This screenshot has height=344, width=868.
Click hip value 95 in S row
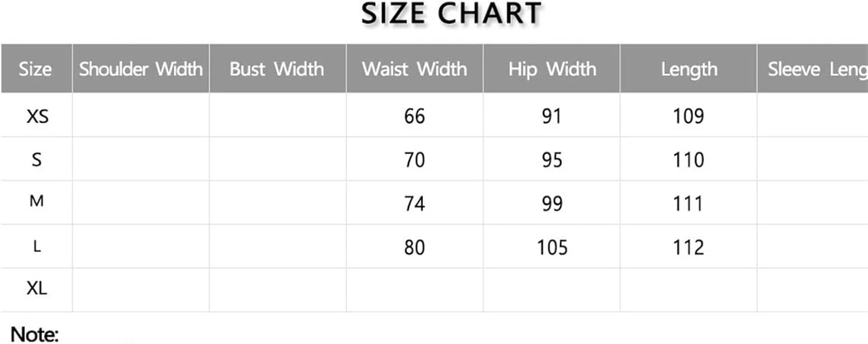click(551, 160)
